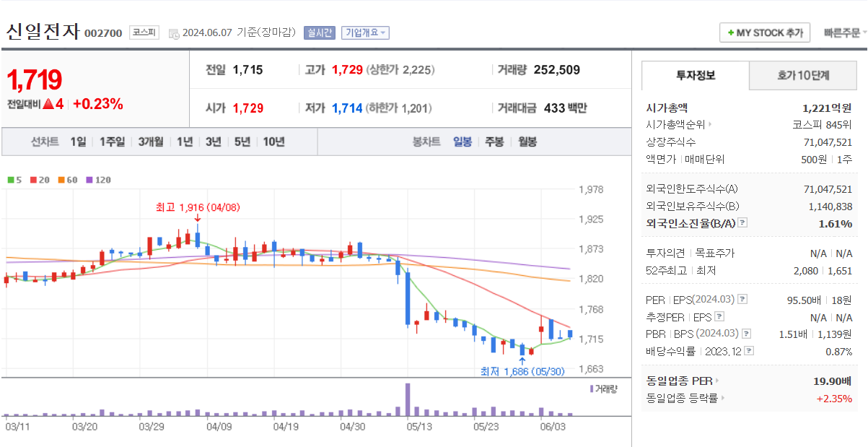
Task: Click the 매매단위 label
Action: [704, 160]
